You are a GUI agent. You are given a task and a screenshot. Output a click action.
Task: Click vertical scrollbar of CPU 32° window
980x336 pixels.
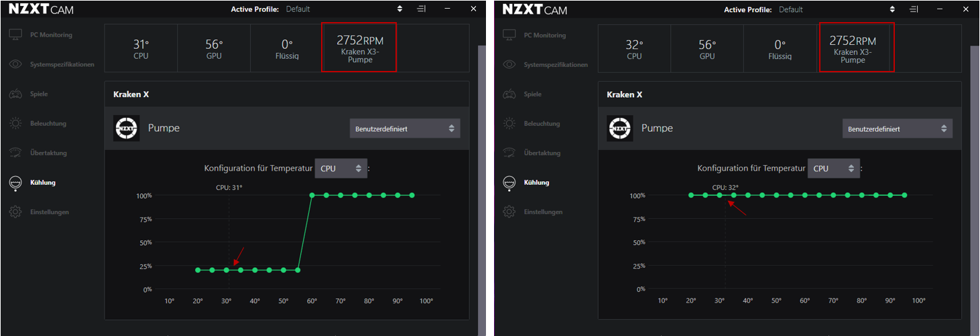point(975,191)
